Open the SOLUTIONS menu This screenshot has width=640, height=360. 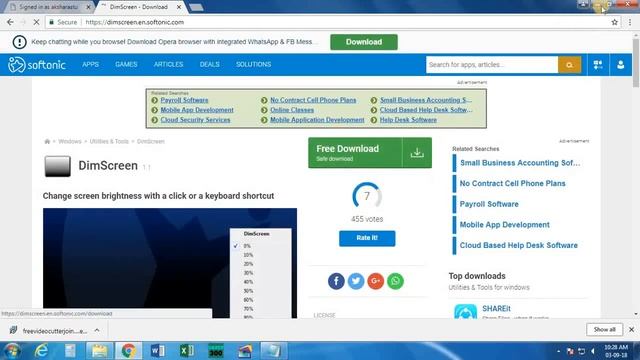pos(253,64)
